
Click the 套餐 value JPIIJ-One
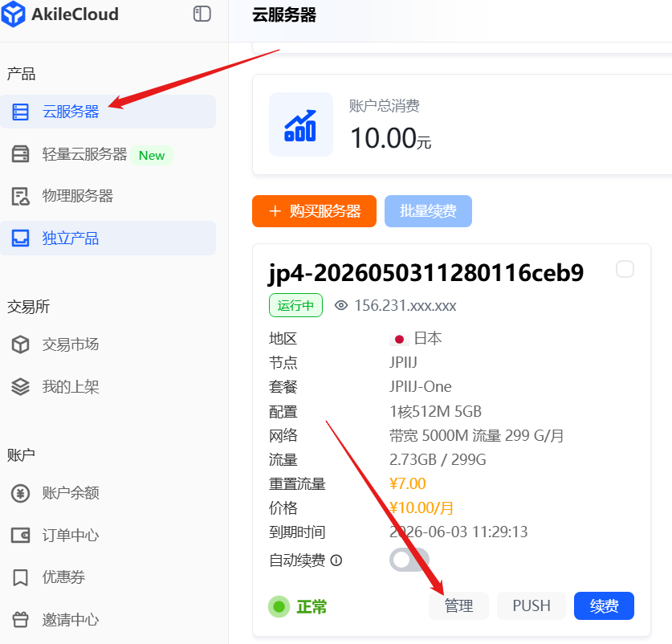pos(421,387)
